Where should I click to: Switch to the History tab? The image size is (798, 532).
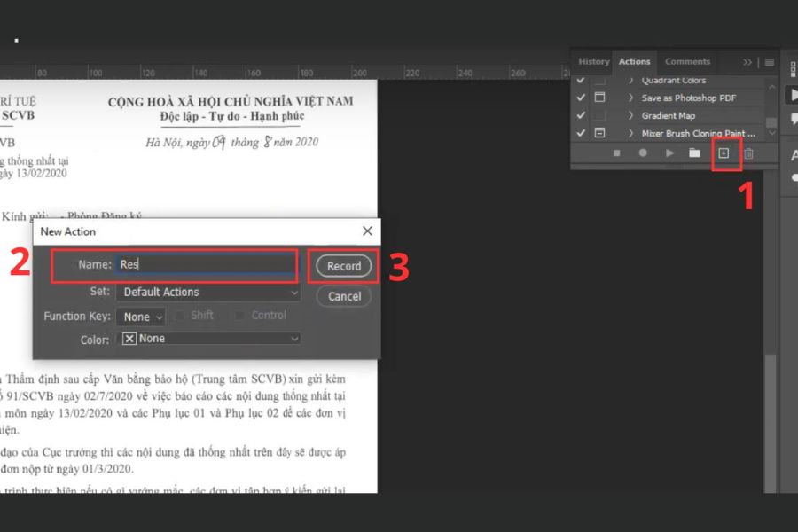pyautogui.click(x=593, y=62)
